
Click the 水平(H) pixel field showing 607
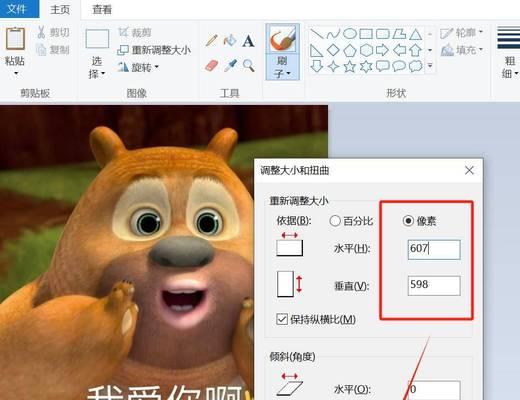coord(434,249)
